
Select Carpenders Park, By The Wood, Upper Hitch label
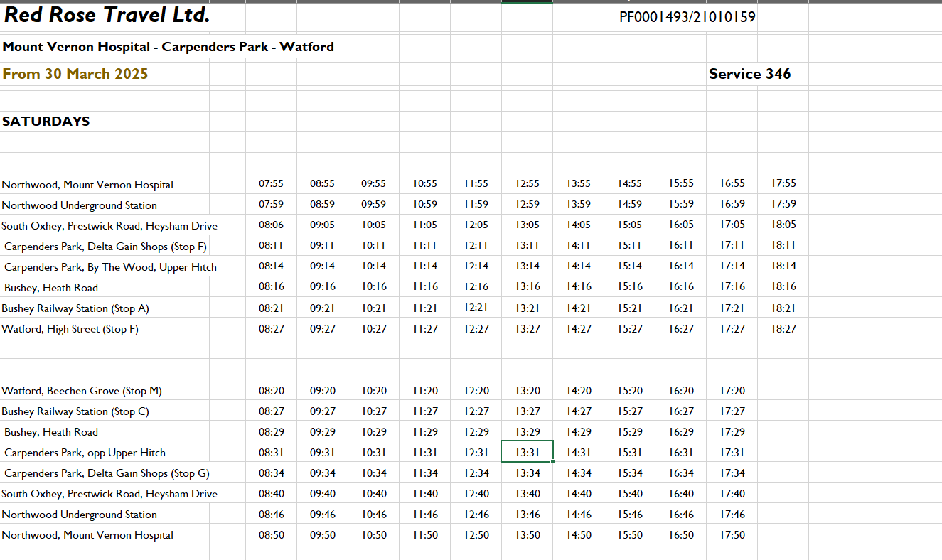click(x=110, y=267)
